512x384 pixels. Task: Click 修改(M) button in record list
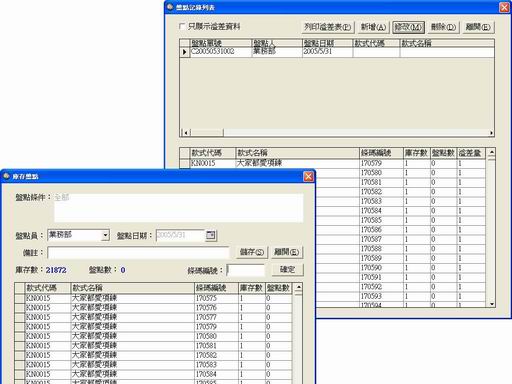(408, 27)
